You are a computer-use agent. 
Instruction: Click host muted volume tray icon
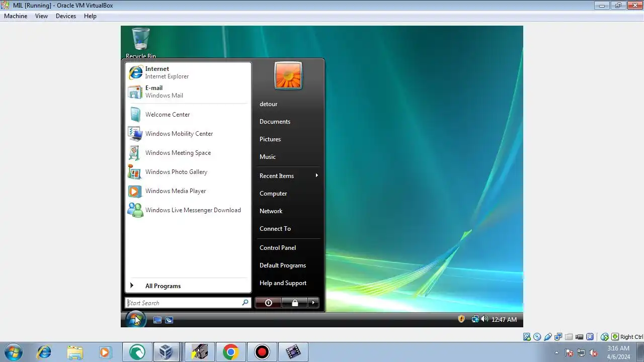594,352
